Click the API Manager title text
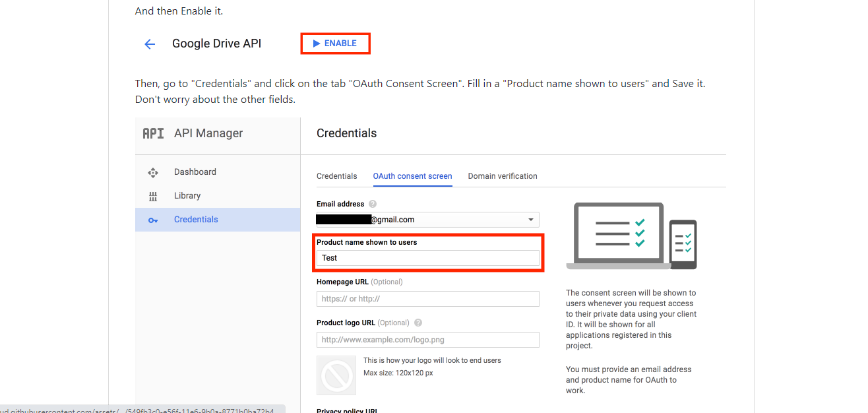Screen dimensions: 868x413 (x=208, y=133)
